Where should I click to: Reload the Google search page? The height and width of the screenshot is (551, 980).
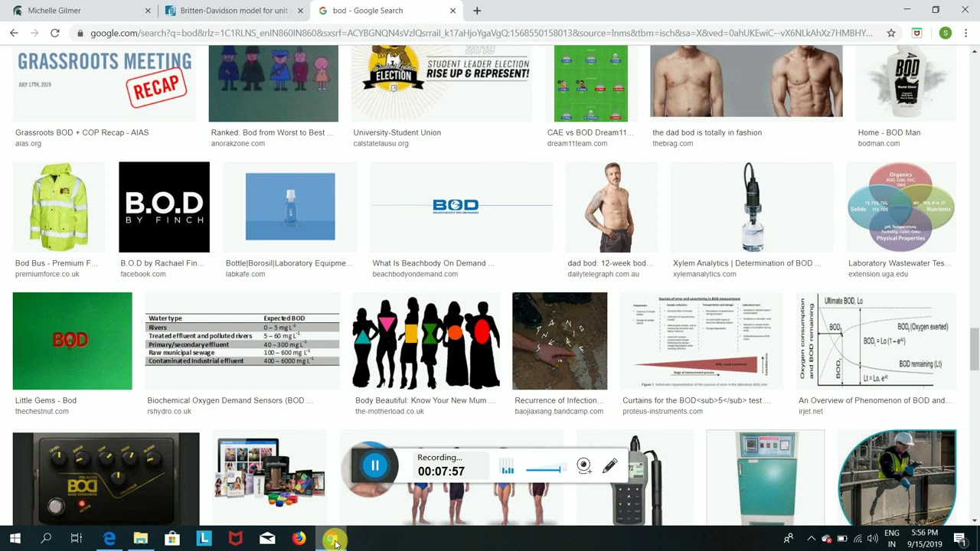pyautogui.click(x=55, y=33)
